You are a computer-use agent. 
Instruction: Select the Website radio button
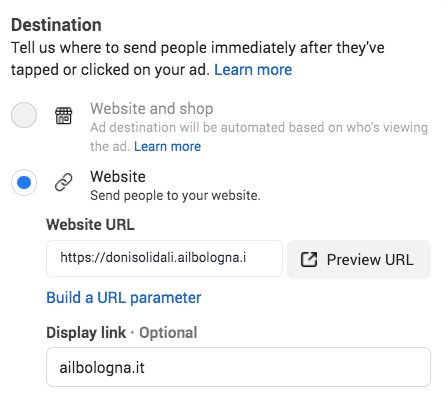click(x=24, y=182)
